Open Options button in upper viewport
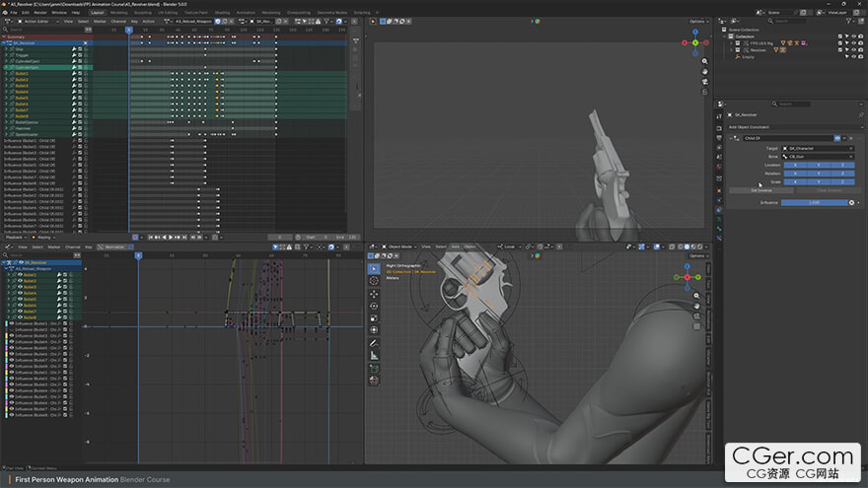Image resolution: width=868 pixels, height=488 pixels. tap(698, 21)
